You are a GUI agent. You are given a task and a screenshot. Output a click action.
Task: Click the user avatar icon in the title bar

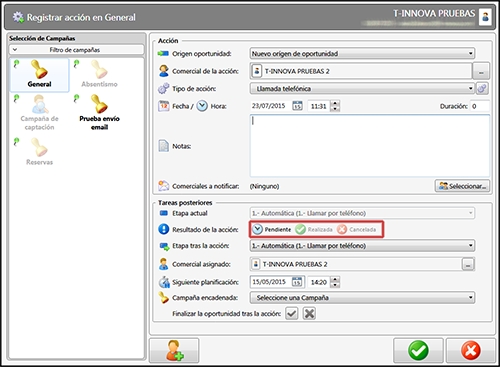coord(485,17)
